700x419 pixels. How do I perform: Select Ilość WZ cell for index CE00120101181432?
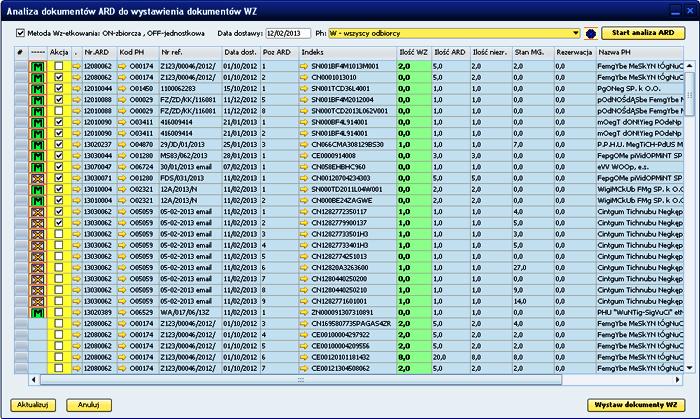(x=414, y=357)
